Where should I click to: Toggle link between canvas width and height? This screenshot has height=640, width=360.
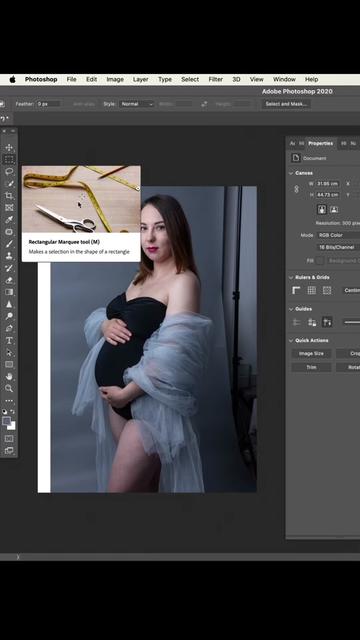tap(297, 189)
